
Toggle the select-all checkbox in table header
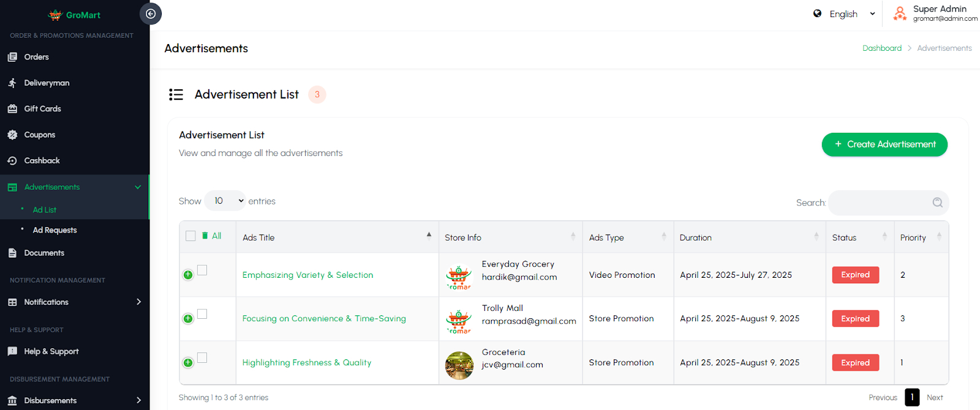(190, 236)
